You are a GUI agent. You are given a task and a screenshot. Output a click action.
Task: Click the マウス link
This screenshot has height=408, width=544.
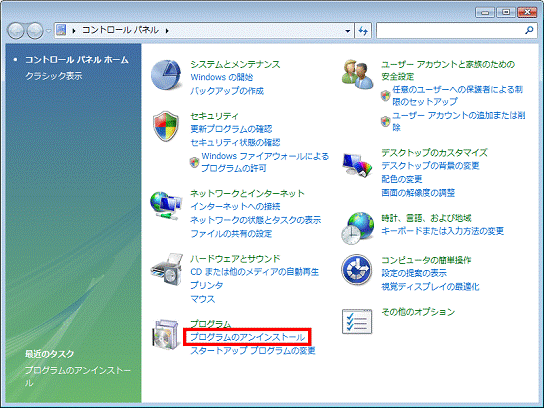pos(202,299)
